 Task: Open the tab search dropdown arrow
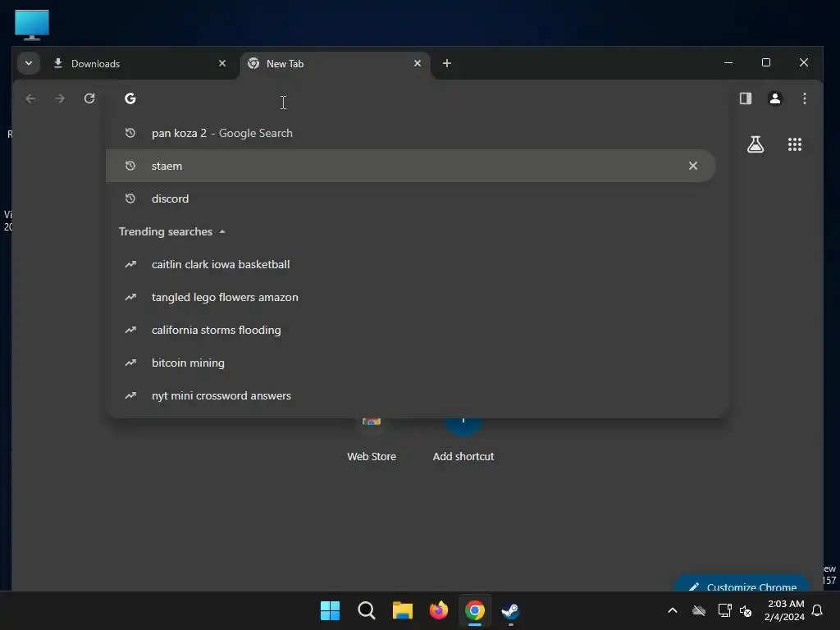point(29,63)
